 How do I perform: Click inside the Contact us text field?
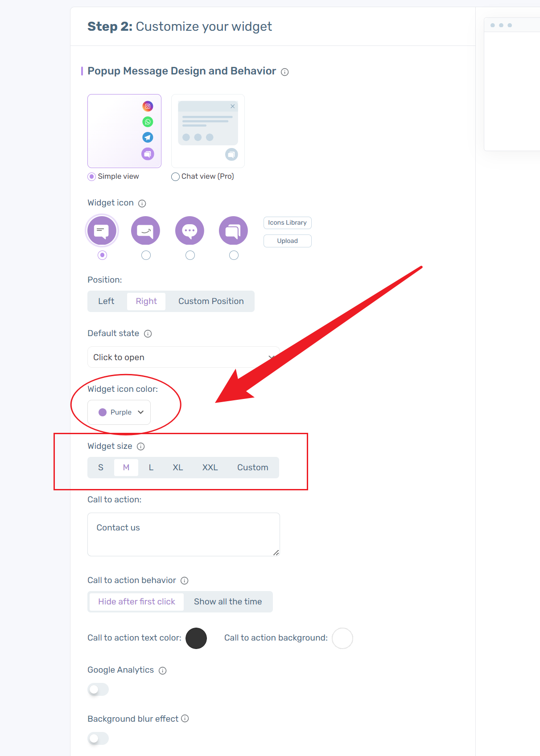point(183,534)
